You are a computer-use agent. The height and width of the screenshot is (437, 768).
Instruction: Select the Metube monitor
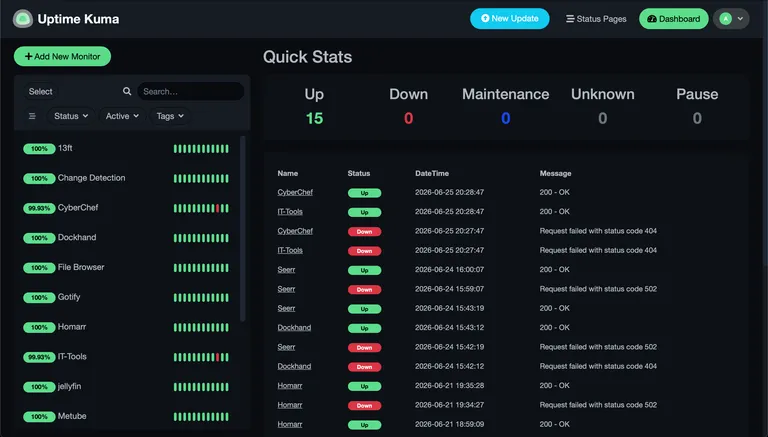click(x=126, y=416)
